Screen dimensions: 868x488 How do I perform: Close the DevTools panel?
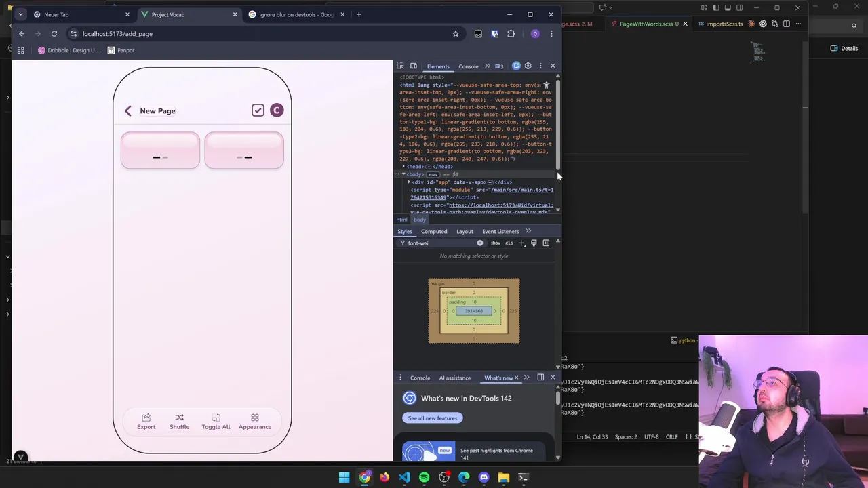pos(553,66)
